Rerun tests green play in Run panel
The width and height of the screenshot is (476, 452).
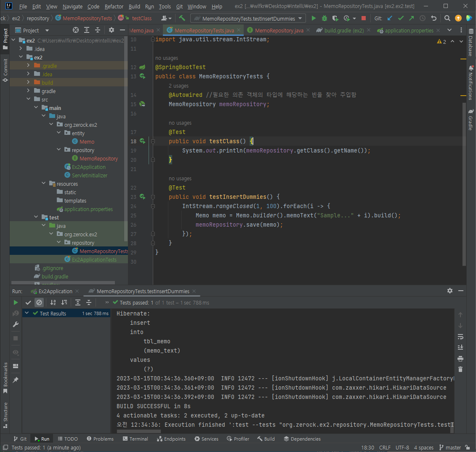[x=16, y=302]
